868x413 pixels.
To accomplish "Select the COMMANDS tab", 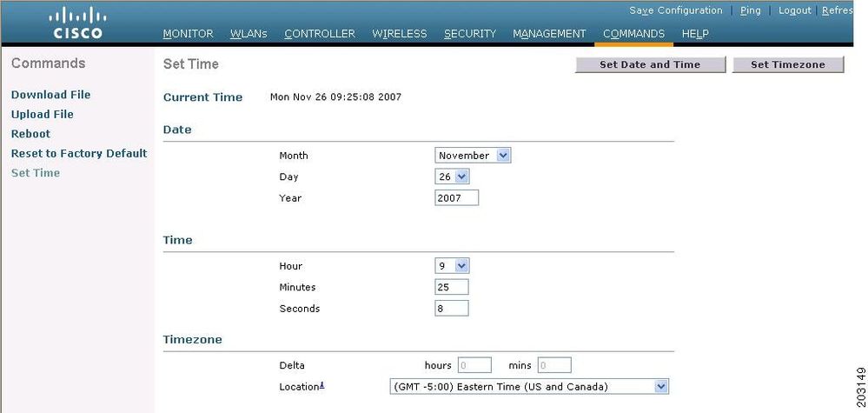I will [x=633, y=34].
